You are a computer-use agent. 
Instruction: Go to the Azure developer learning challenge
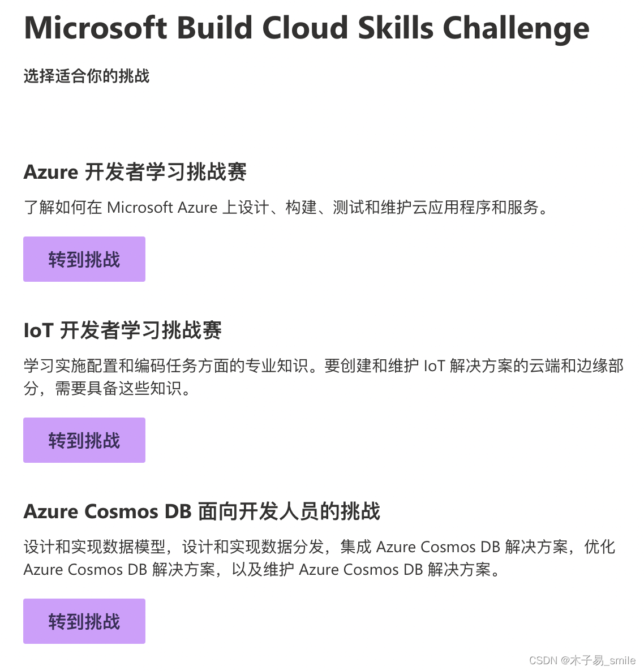click(84, 259)
